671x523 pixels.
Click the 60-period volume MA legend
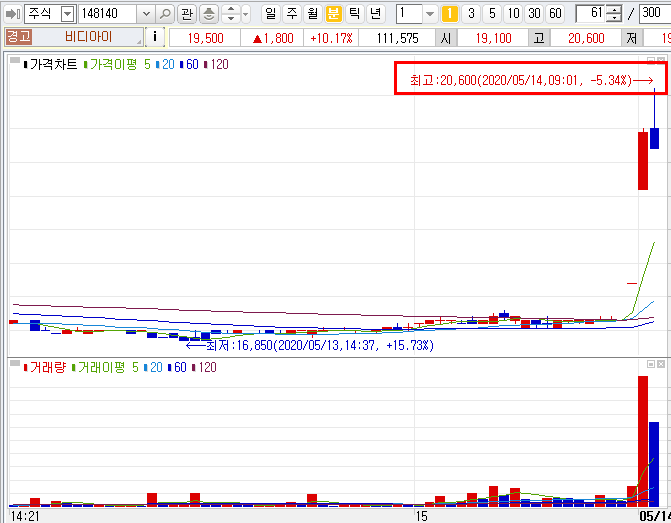click(177, 367)
